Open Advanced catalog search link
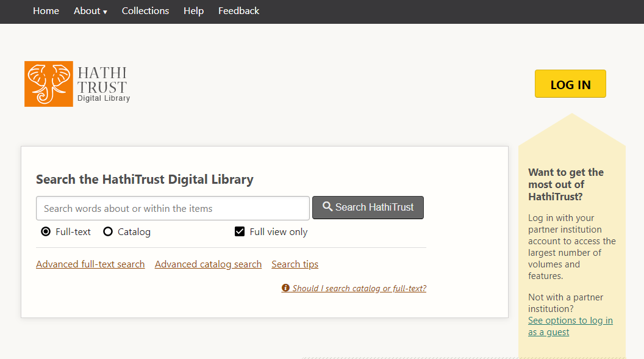The height and width of the screenshot is (359, 644). tap(208, 264)
